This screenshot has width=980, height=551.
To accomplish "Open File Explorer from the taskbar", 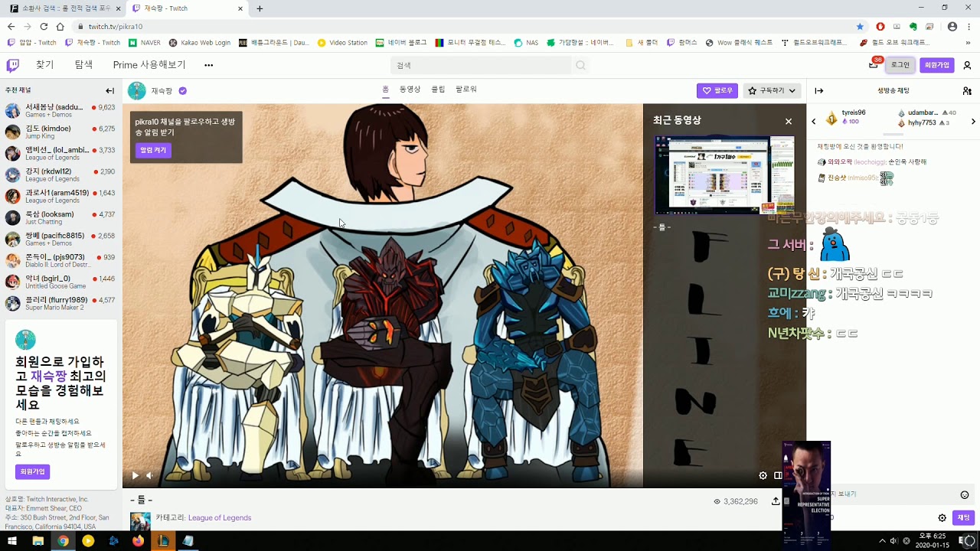I will 38,541.
